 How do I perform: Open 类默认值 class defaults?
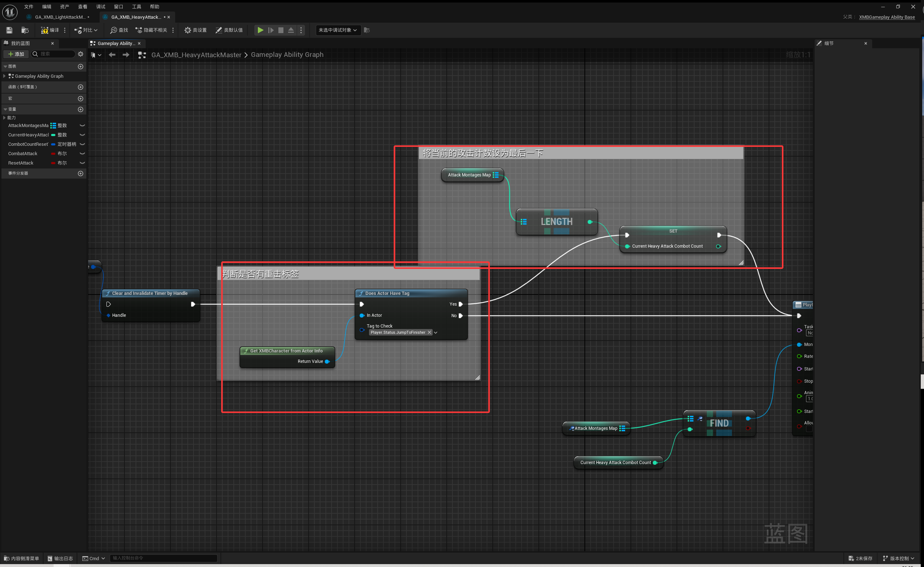(229, 30)
